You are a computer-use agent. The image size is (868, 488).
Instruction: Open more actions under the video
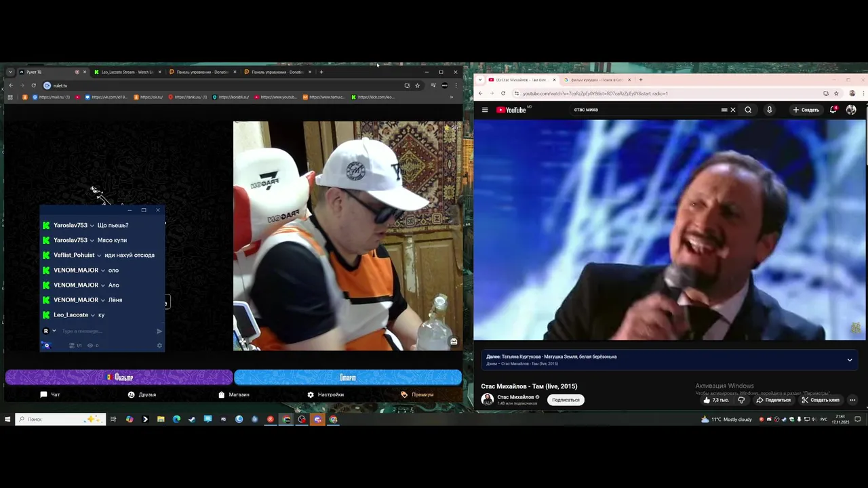(x=852, y=400)
